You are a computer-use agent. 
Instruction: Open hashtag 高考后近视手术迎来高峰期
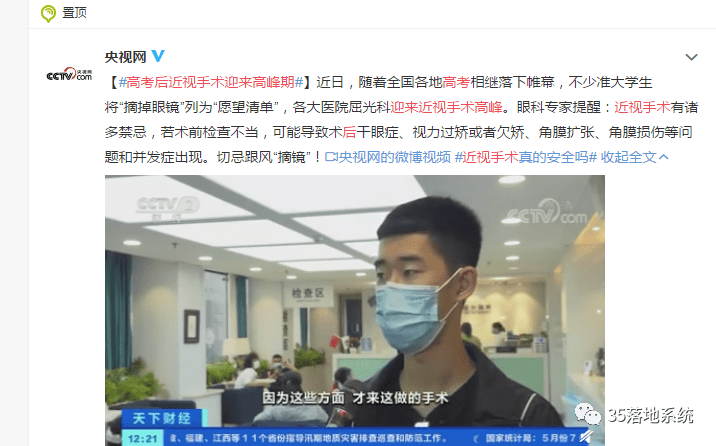[x=211, y=82]
